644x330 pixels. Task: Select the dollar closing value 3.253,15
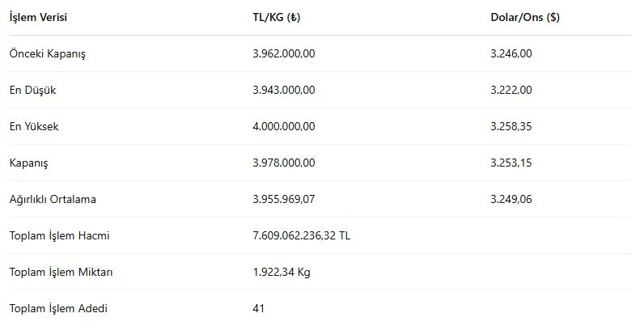[x=511, y=163]
